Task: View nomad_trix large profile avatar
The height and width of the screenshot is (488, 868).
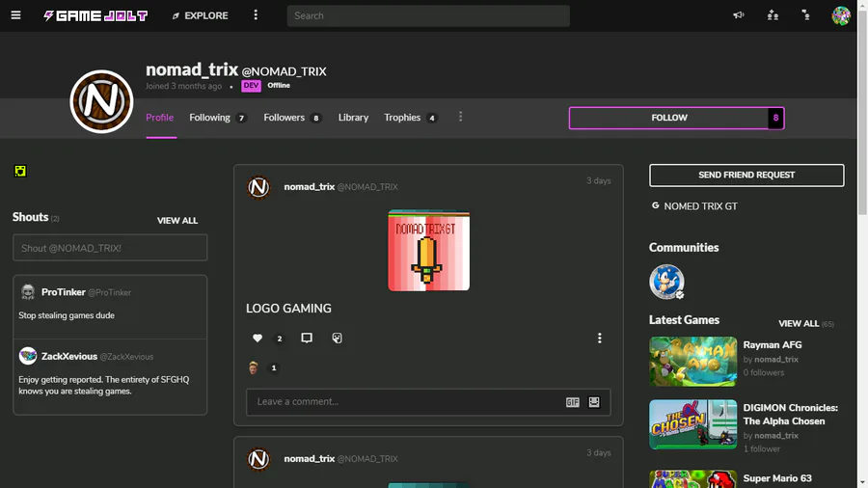Action: point(101,101)
